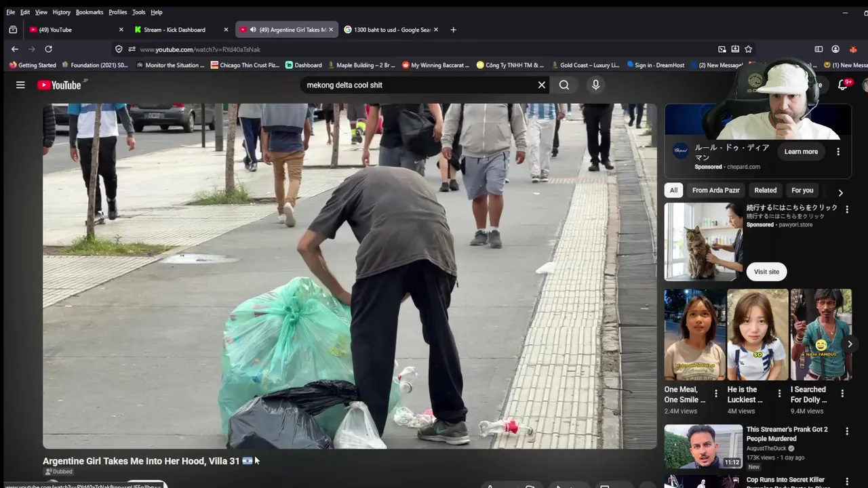Go to YouTube home via logo

pyautogui.click(x=60, y=85)
